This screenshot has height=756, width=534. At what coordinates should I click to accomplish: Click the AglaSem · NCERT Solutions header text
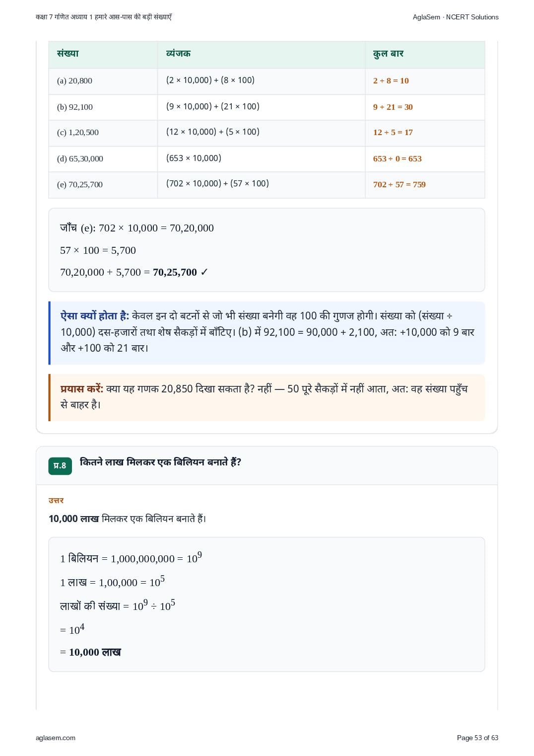(456, 17)
